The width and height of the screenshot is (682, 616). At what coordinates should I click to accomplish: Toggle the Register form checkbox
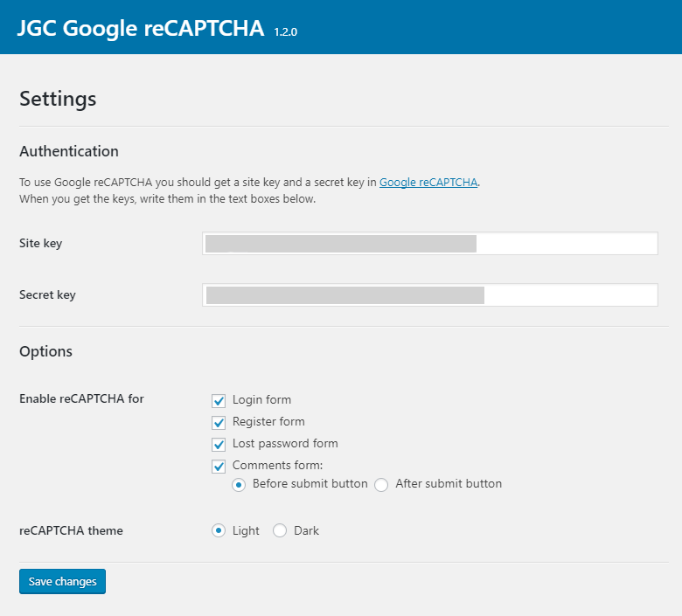219,422
